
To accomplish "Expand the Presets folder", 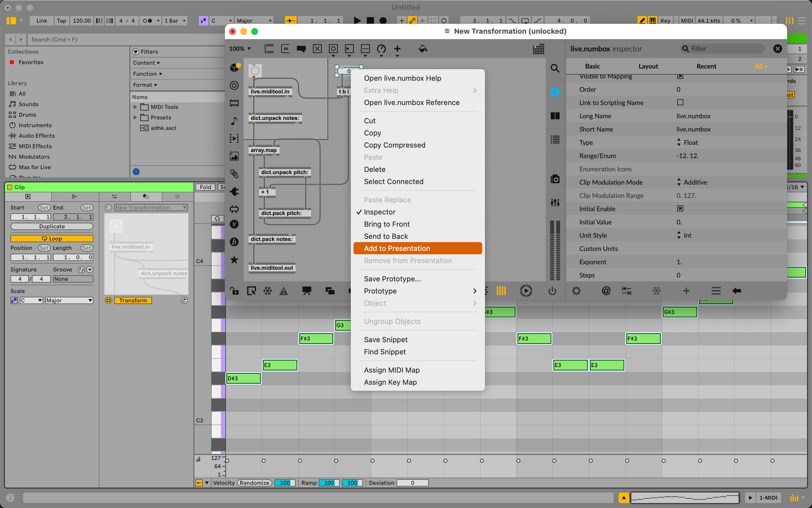I will [x=135, y=118].
